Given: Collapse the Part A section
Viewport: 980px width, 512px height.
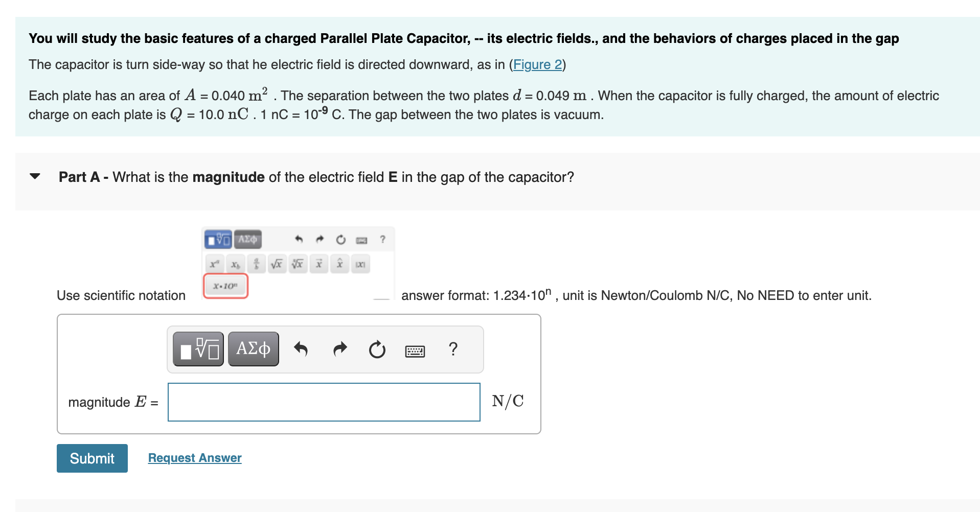Looking at the screenshot, I should [34, 176].
